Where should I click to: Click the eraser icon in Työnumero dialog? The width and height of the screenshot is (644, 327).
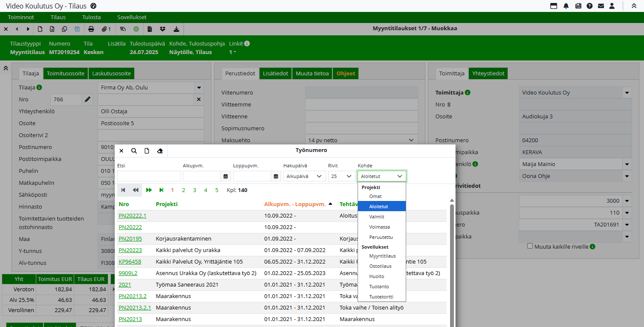160,151
